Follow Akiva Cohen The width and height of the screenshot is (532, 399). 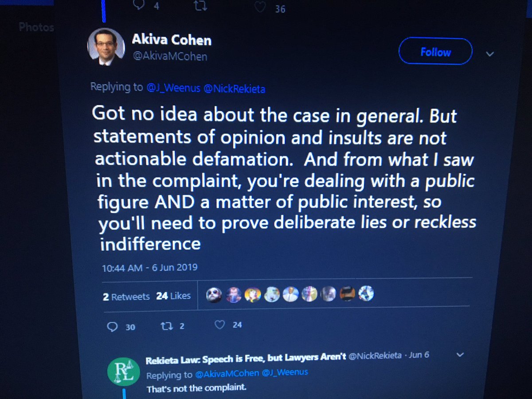[435, 52]
